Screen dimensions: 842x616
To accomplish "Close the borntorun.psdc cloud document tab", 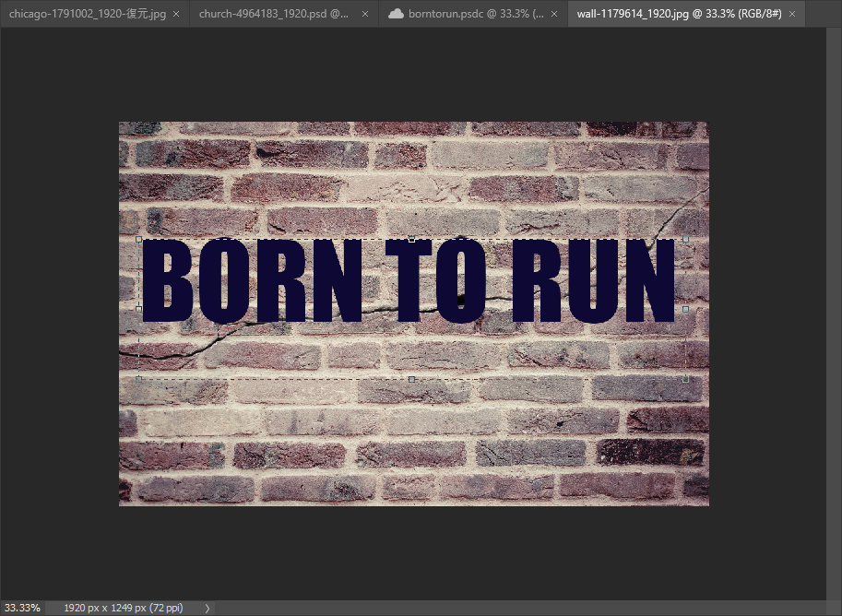I will point(554,15).
